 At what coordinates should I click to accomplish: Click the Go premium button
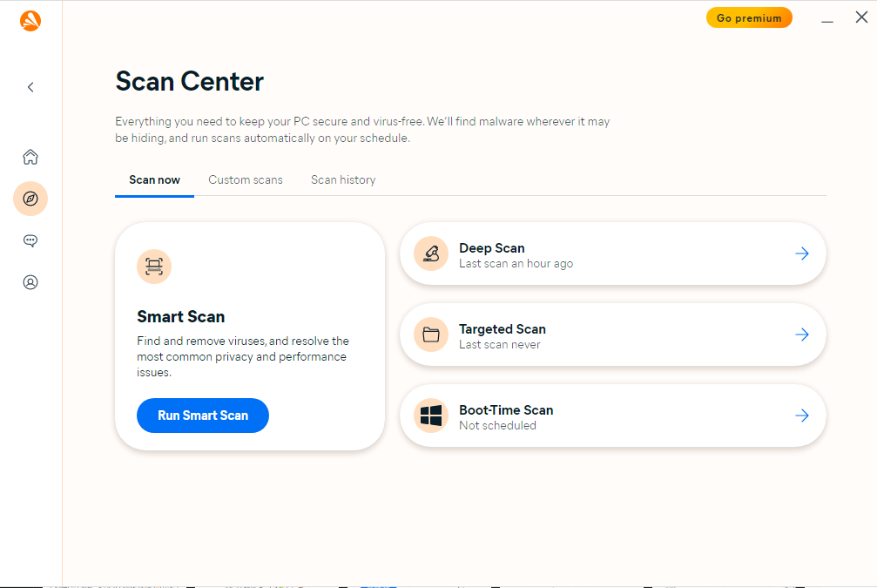click(749, 17)
